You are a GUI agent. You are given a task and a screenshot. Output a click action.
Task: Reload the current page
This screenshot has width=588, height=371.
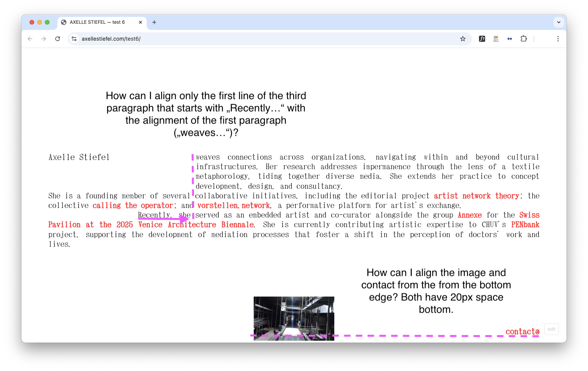(x=58, y=39)
